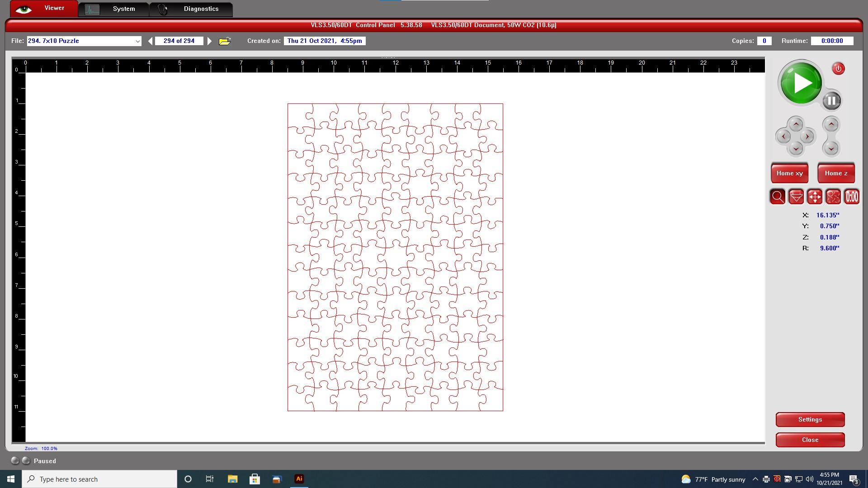Image resolution: width=868 pixels, height=488 pixels.
Task: Click the open folder icon near filename
Action: [226, 41]
